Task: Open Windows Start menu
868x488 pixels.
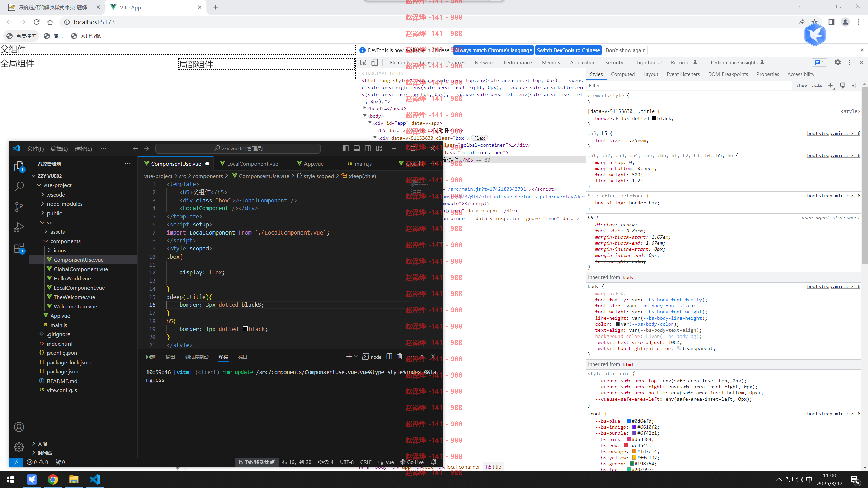Action: coord(10,480)
